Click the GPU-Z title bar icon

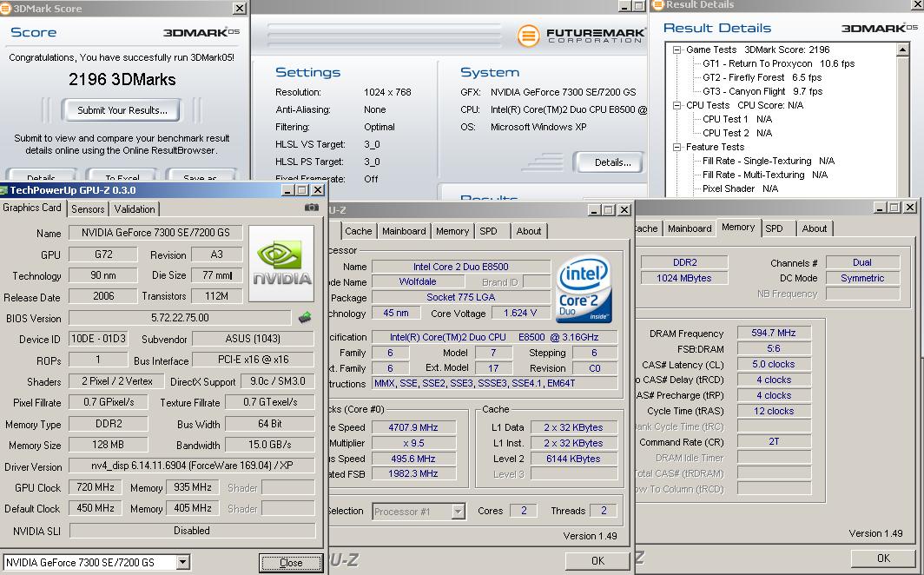[x=3, y=189]
